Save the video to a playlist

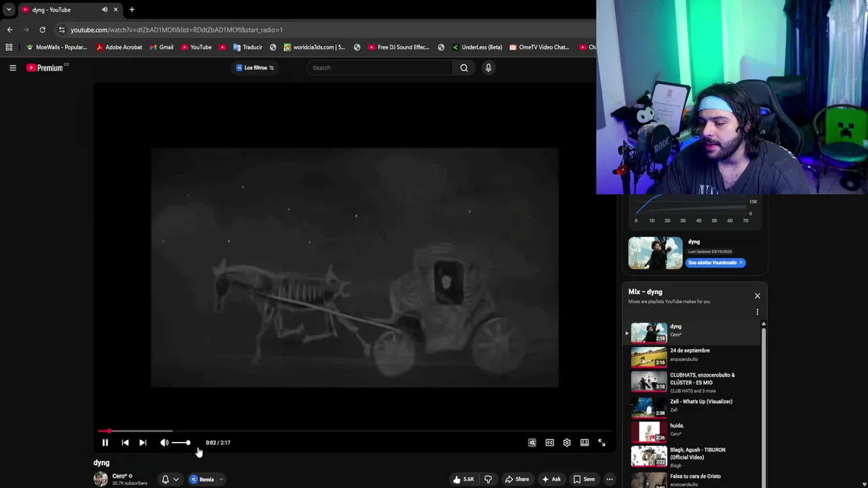point(584,479)
